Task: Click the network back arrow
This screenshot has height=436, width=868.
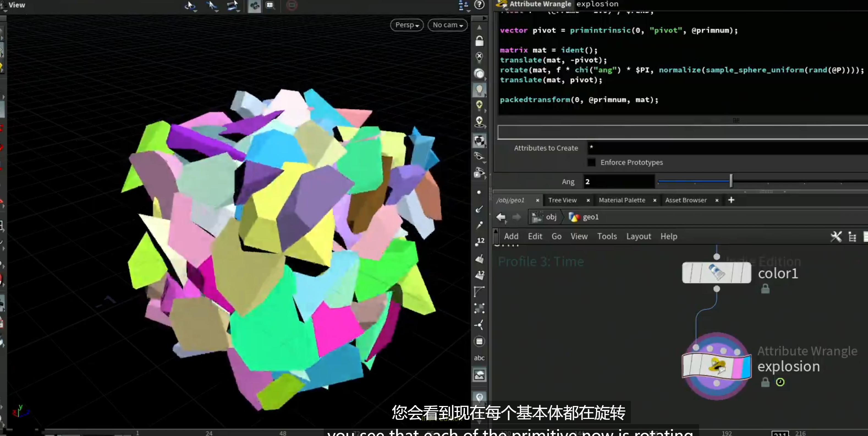Action: click(501, 217)
